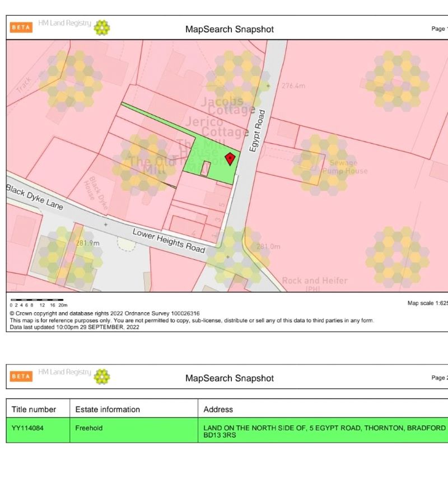
Task: Click the red property marker on the map
Action: [x=230, y=158]
